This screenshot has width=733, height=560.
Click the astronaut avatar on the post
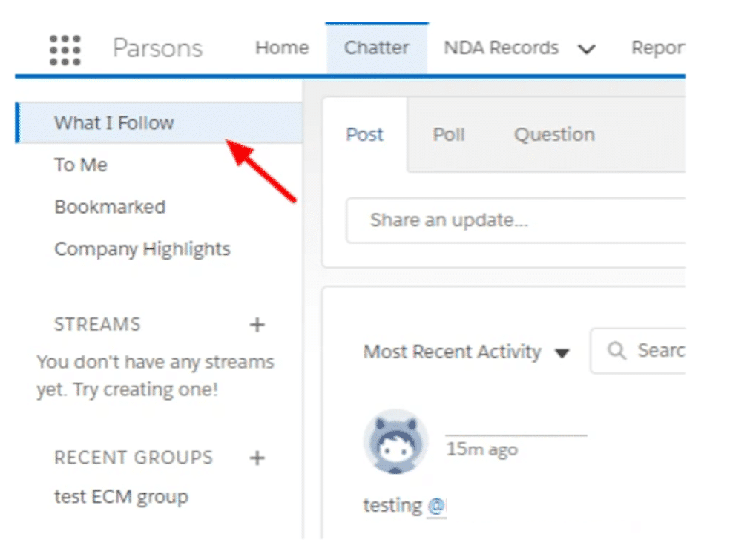coord(395,441)
